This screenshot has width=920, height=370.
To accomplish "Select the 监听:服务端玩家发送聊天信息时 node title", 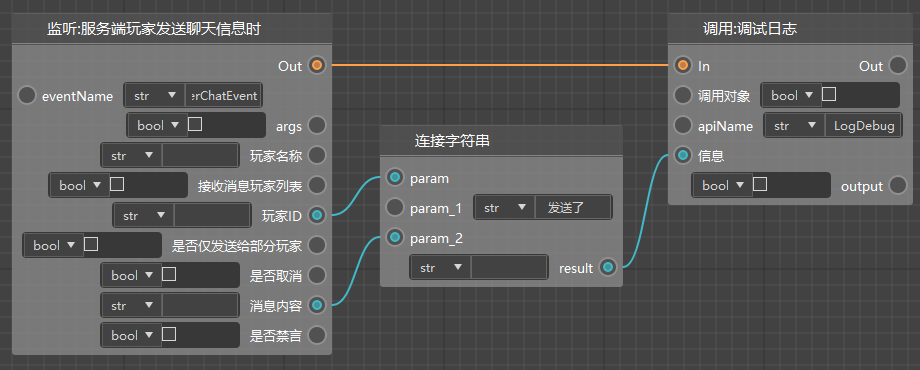I will pos(154,29).
